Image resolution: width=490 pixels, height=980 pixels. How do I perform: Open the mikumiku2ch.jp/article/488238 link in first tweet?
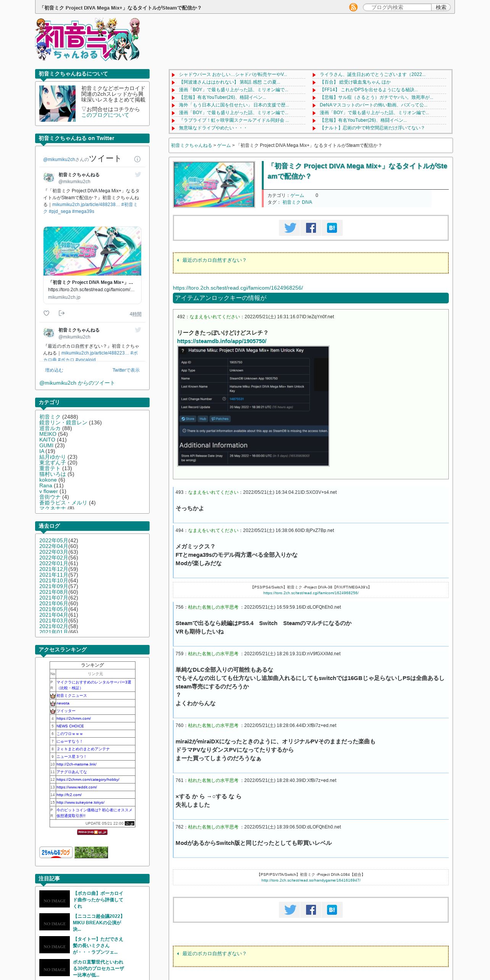86,205
